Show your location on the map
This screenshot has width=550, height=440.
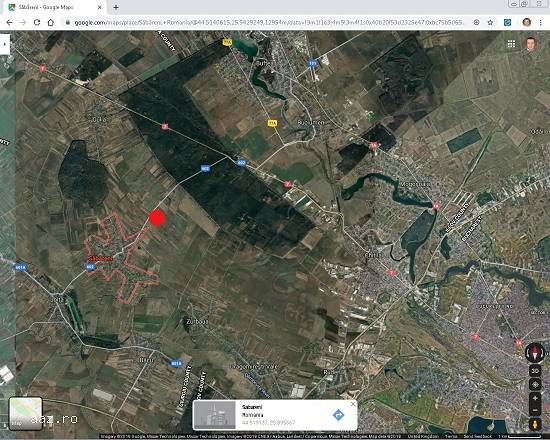click(535, 385)
